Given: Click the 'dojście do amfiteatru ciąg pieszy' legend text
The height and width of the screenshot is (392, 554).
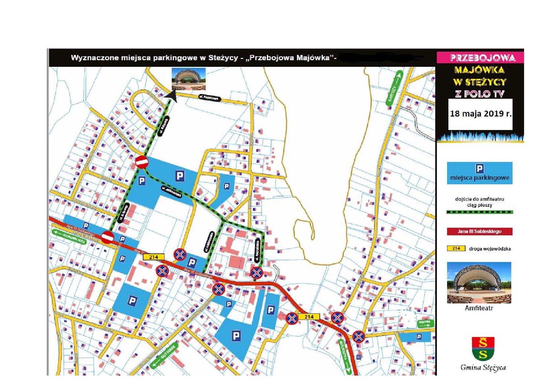Looking at the screenshot, I should pyautogui.click(x=480, y=202).
